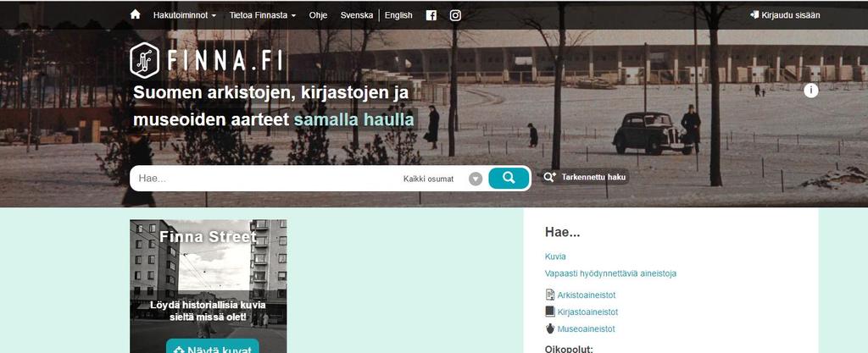Switch language to Svenska
The height and width of the screenshot is (353, 868).
tap(357, 15)
